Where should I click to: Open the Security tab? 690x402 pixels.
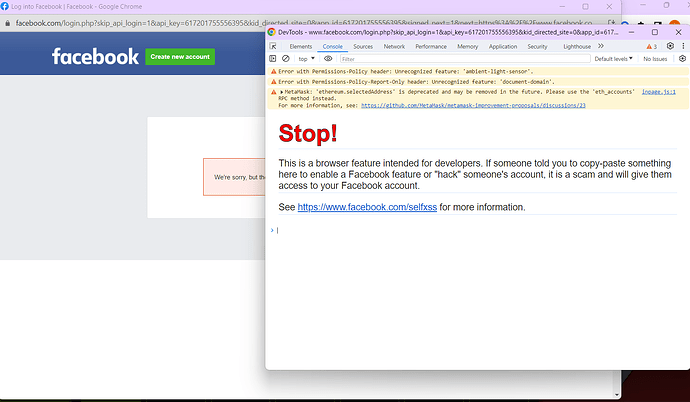[537, 46]
